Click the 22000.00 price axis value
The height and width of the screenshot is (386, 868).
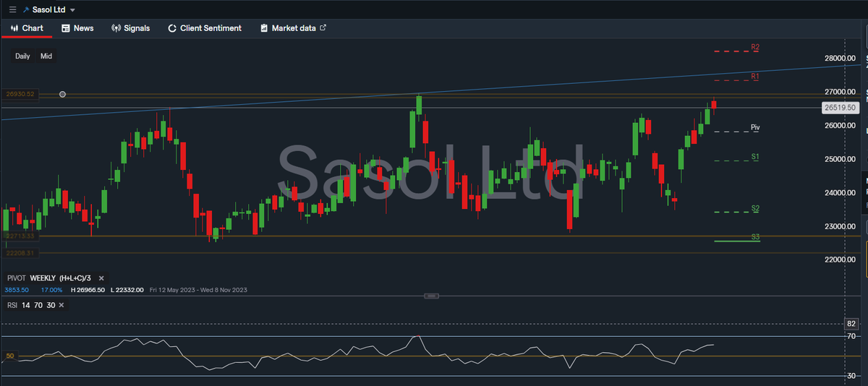point(840,260)
